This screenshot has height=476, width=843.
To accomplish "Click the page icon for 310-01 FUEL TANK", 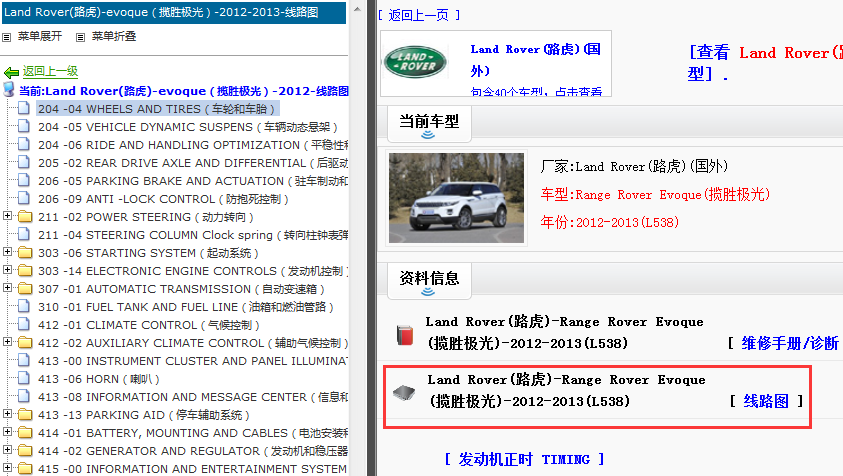I will [24, 306].
